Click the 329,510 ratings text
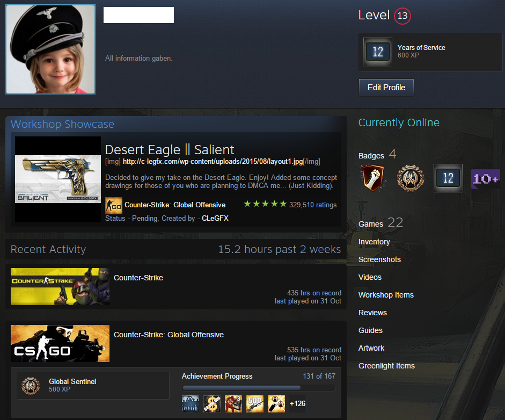 (313, 205)
